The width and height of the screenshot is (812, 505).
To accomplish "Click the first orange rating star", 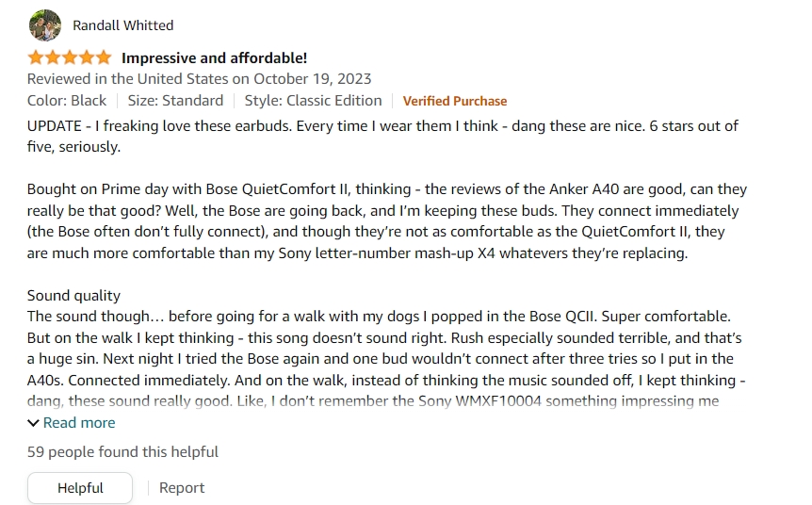I will [35, 57].
